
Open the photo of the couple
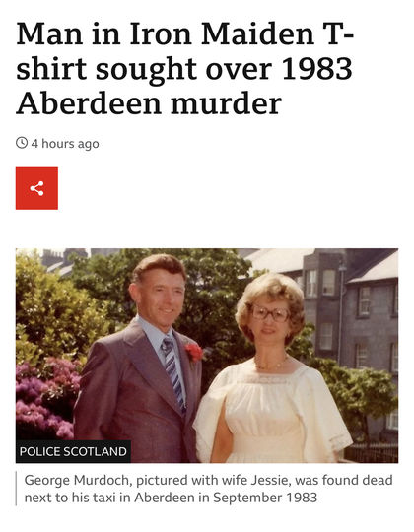click(x=207, y=356)
